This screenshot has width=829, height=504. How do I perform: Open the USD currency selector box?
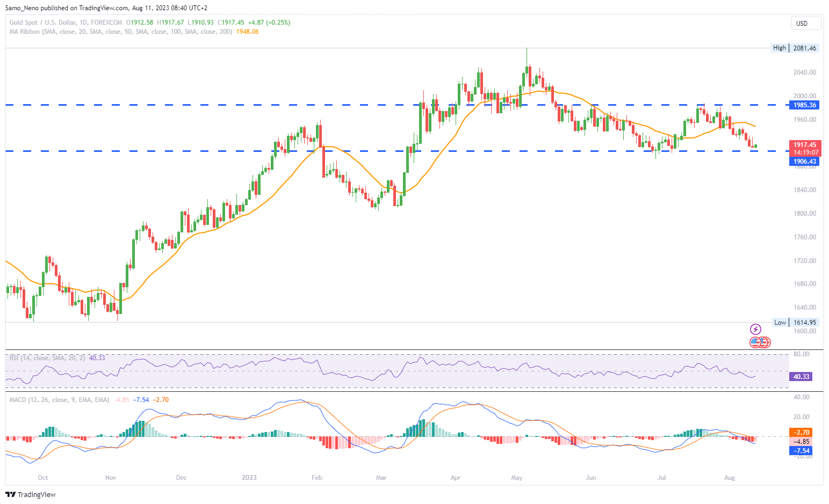pos(806,23)
